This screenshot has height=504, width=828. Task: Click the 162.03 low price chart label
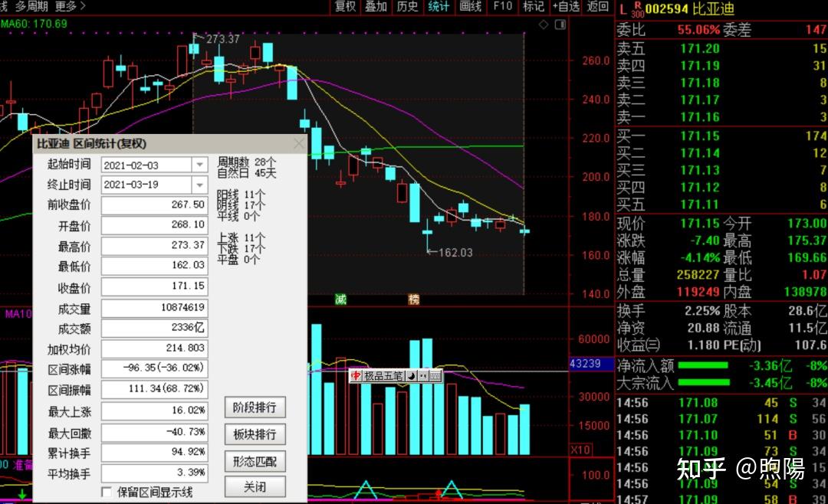click(x=455, y=253)
